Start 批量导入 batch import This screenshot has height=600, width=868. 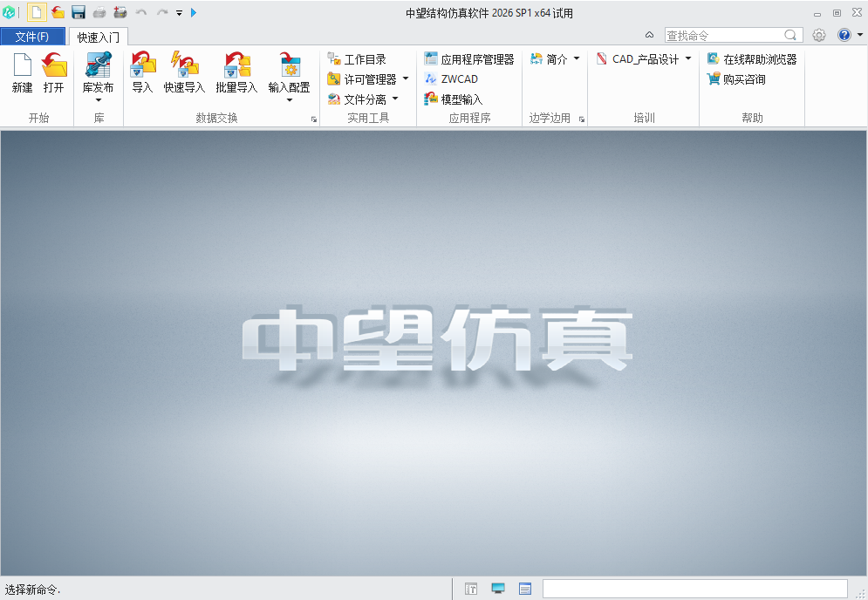click(x=234, y=74)
